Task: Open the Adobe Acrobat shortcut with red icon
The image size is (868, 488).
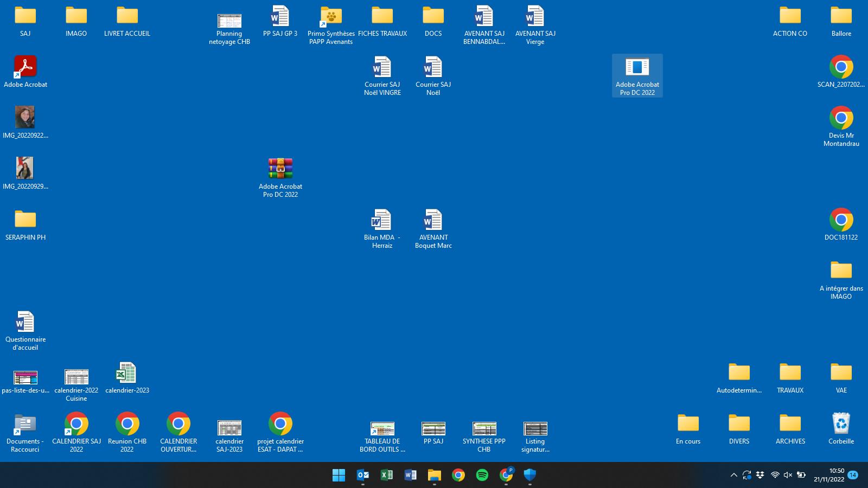Action: click(x=25, y=67)
